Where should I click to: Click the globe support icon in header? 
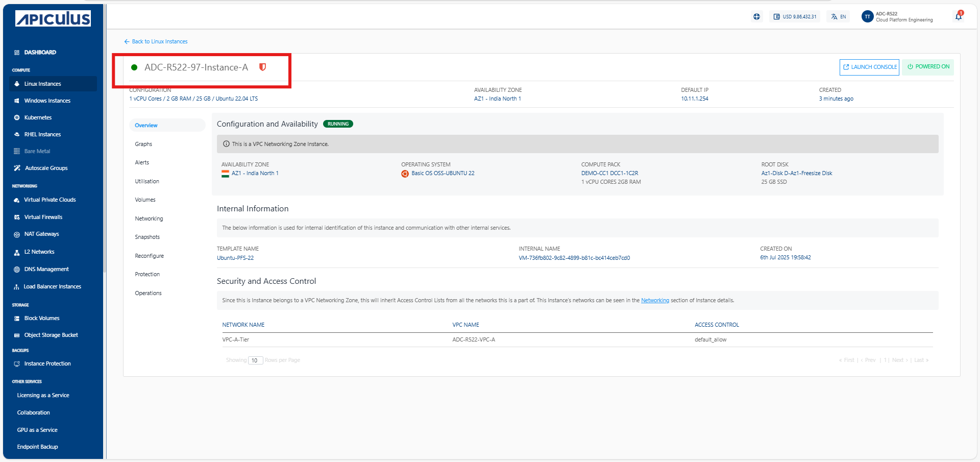[756, 17]
